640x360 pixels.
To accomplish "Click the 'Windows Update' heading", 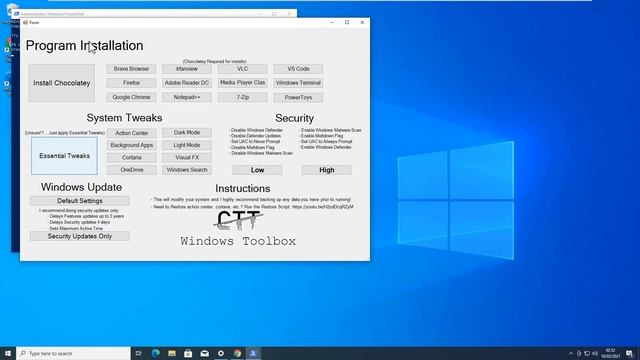I will pos(81,187).
